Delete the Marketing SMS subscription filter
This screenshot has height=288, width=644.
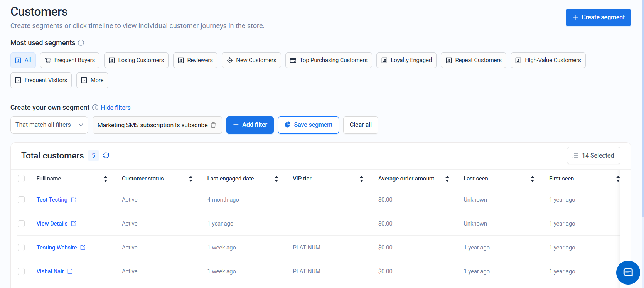coord(213,125)
